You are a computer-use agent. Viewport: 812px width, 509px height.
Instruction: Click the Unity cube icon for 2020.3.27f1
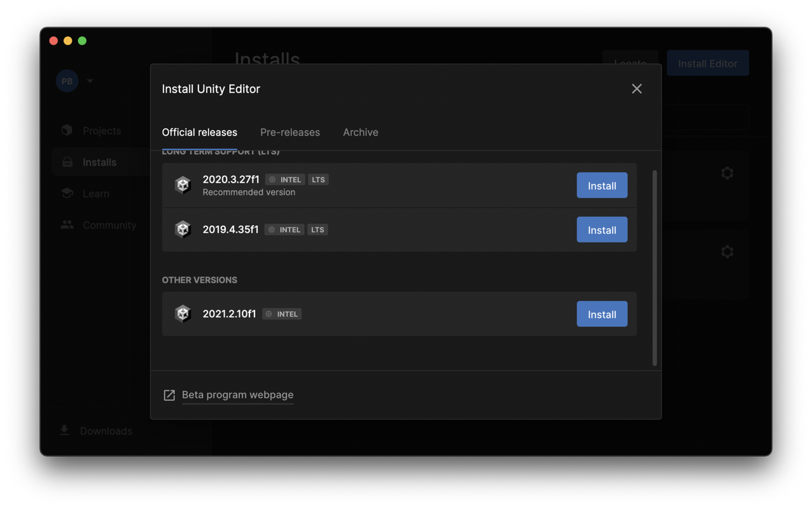coord(183,185)
